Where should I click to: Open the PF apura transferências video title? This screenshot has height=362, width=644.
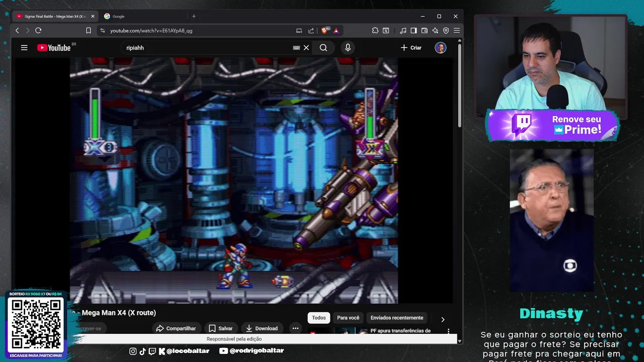[400, 330]
